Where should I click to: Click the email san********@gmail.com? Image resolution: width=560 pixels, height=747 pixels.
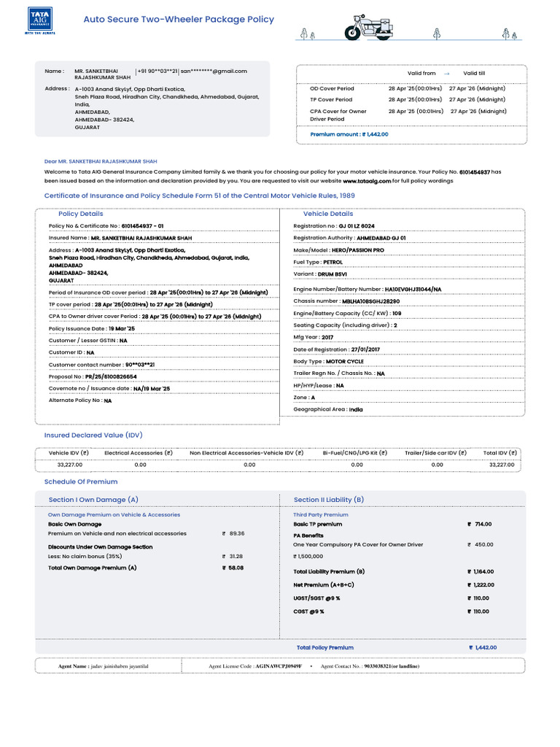click(214, 71)
